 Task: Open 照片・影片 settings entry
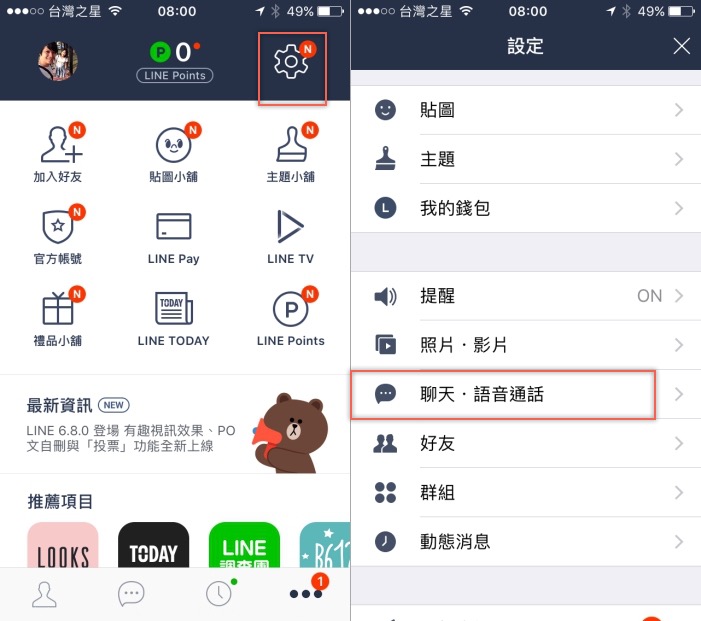pyautogui.click(x=526, y=345)
